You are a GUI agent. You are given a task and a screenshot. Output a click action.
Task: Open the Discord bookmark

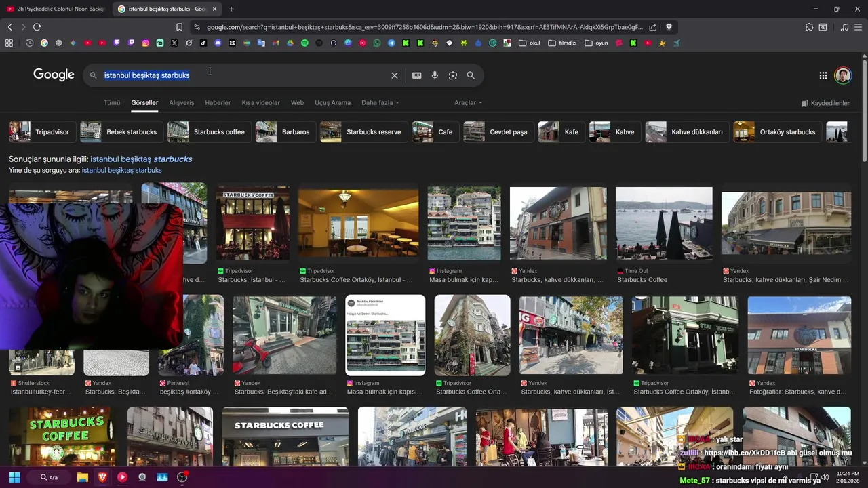point(218,43)
